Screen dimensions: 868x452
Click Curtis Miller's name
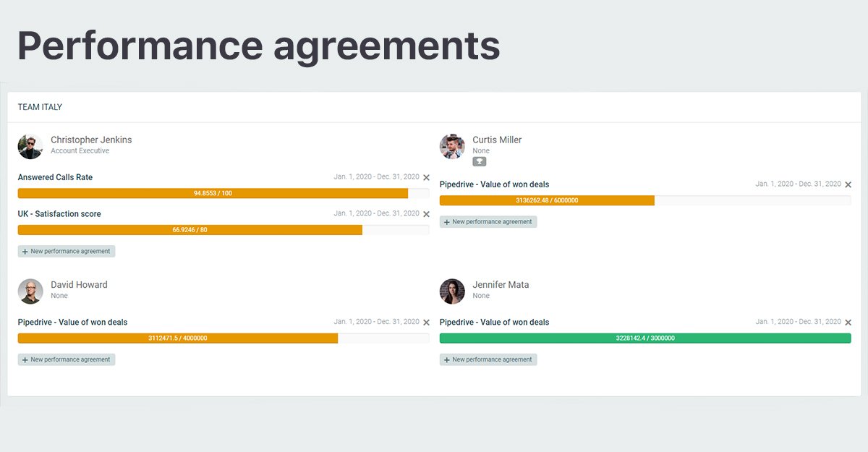[x=497, y=140]
